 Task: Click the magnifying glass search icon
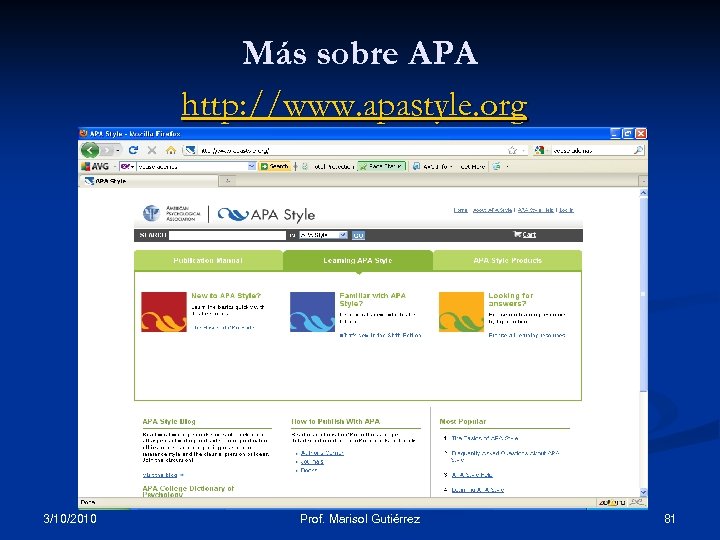[638, 150]
